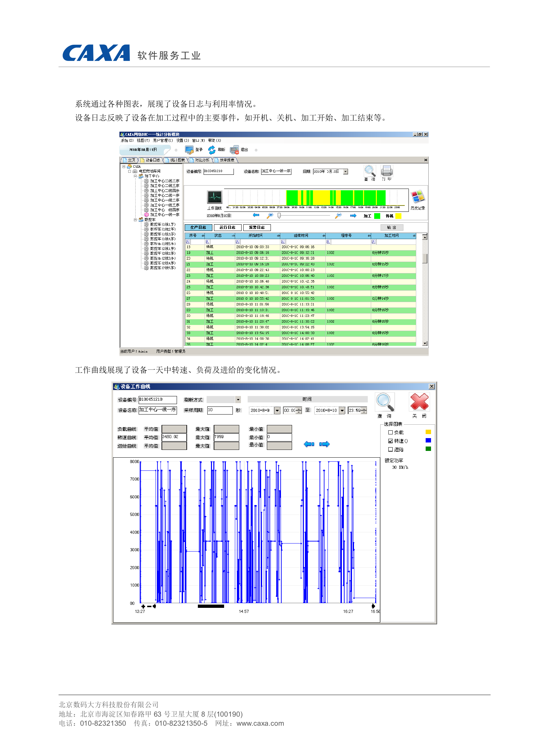Click the 退出 exit toolbar icon
The width and height of the screenshot is (534, 756).
[234, 150]
